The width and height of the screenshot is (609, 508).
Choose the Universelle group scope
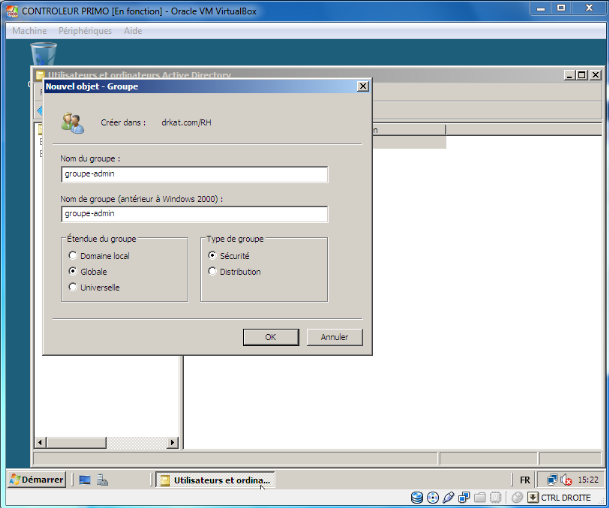tap(73, 287)
